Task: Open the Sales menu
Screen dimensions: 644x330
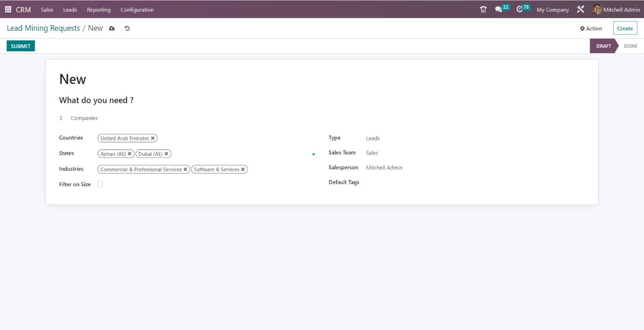Action: click(47, 9)
